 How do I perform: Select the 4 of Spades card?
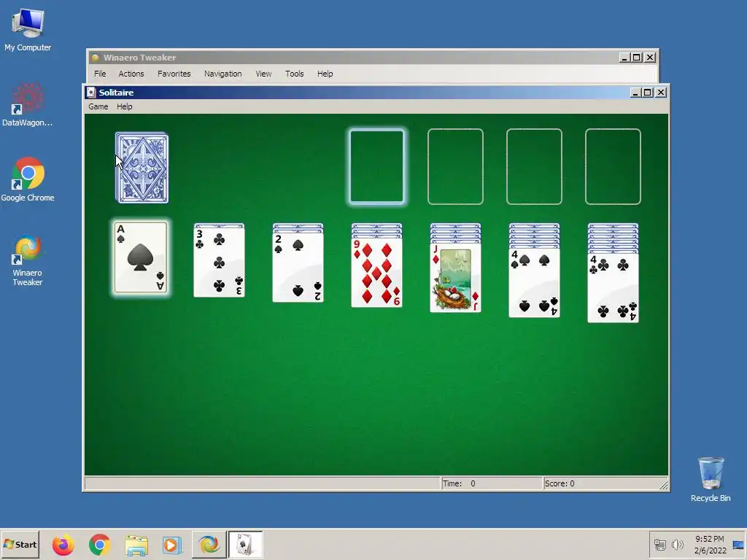coord(535,282)
